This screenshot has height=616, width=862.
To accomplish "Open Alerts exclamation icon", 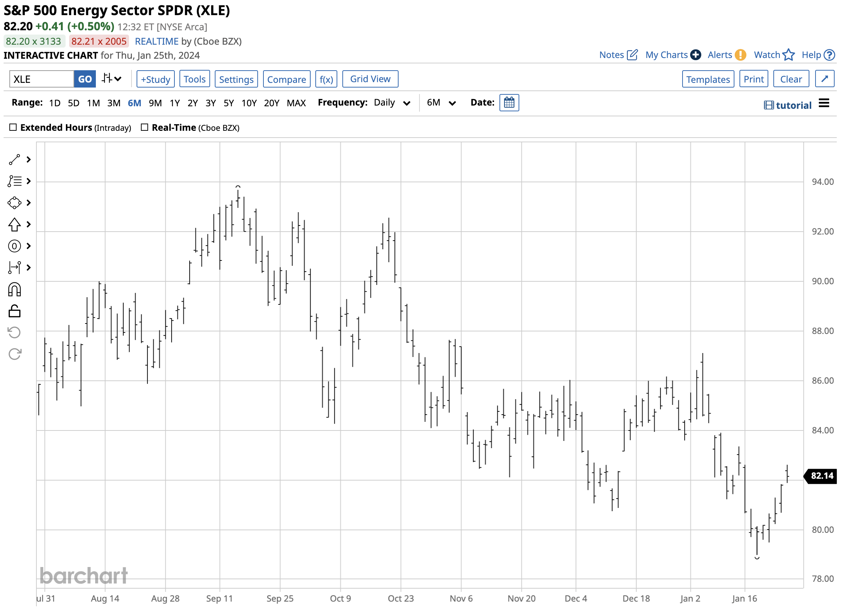I will 740,55.
